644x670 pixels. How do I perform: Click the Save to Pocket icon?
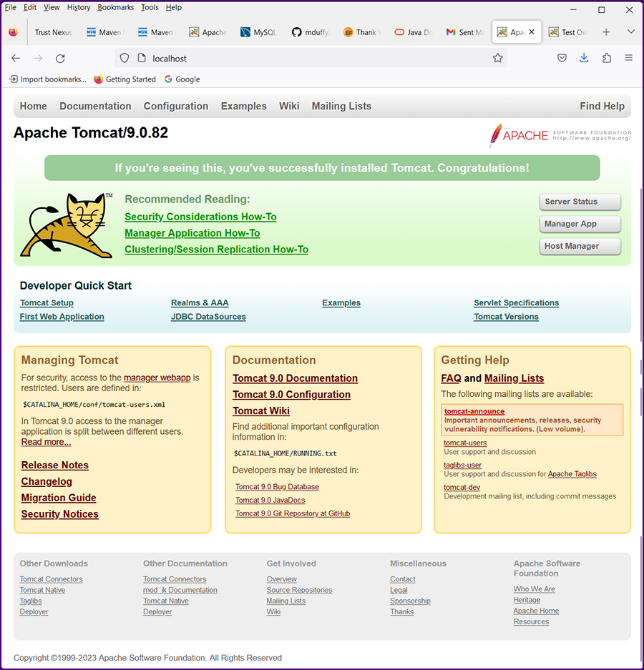pos(562,59)
